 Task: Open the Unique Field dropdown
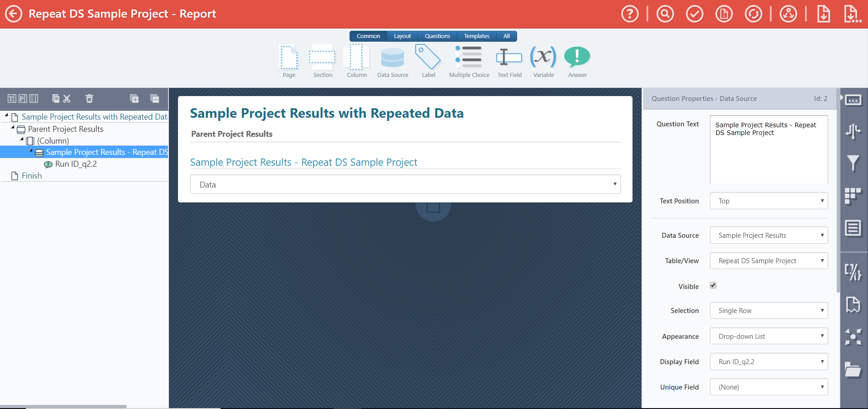(x=769, y=387)
